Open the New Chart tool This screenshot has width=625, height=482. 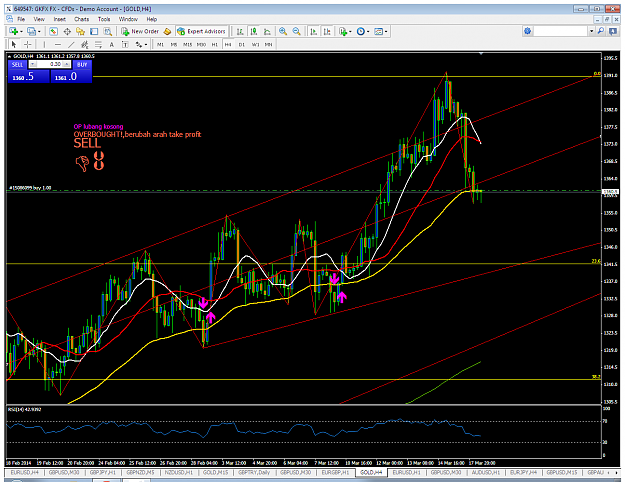(13, 31)
